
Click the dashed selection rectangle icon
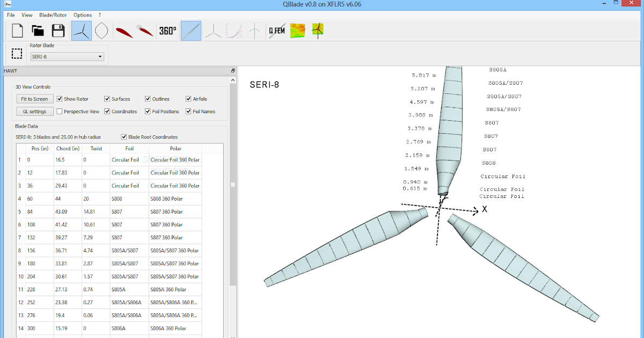coord(17,54)
